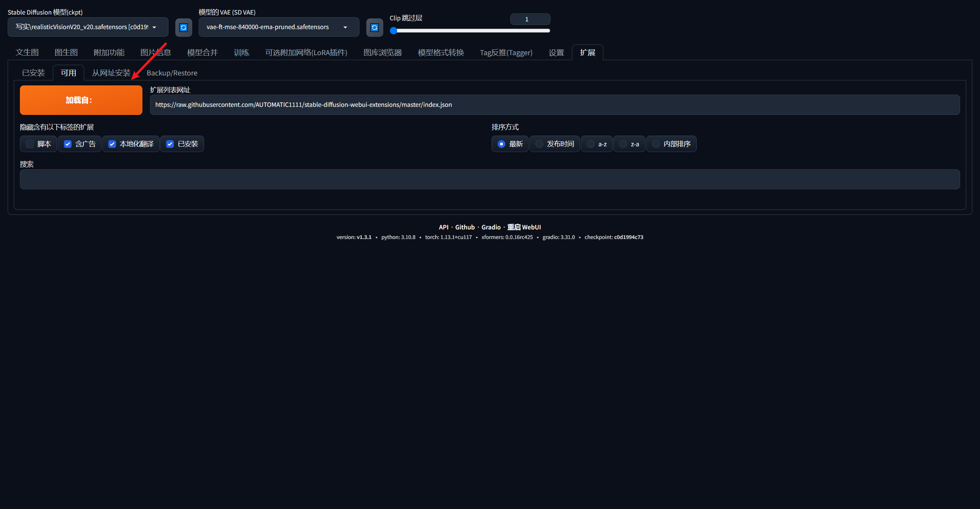The image size is (980, 509).
Task: Click the 扩展列表网址 URL field
Action: point(555,105)
